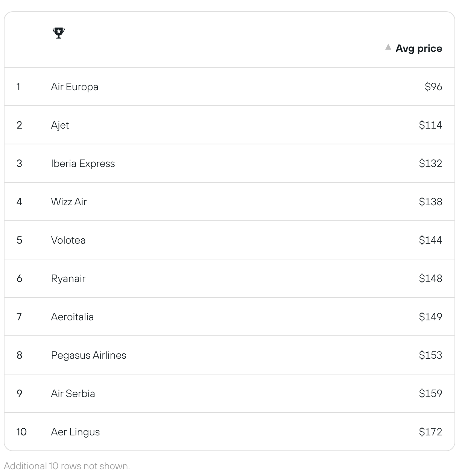Click the $114 price for Ajet
Image resolution: width=459 pixels, height=476 pixels.
click(430, 125)
